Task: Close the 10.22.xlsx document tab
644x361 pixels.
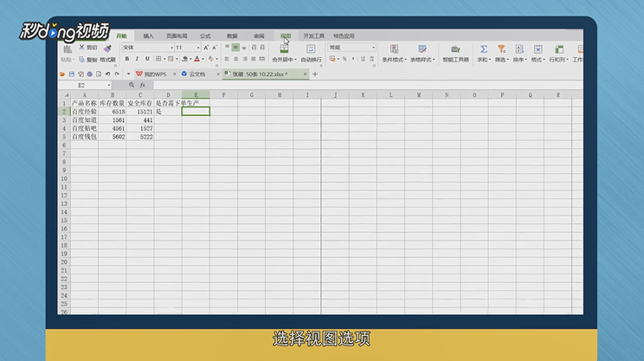Action: [306, 74]
